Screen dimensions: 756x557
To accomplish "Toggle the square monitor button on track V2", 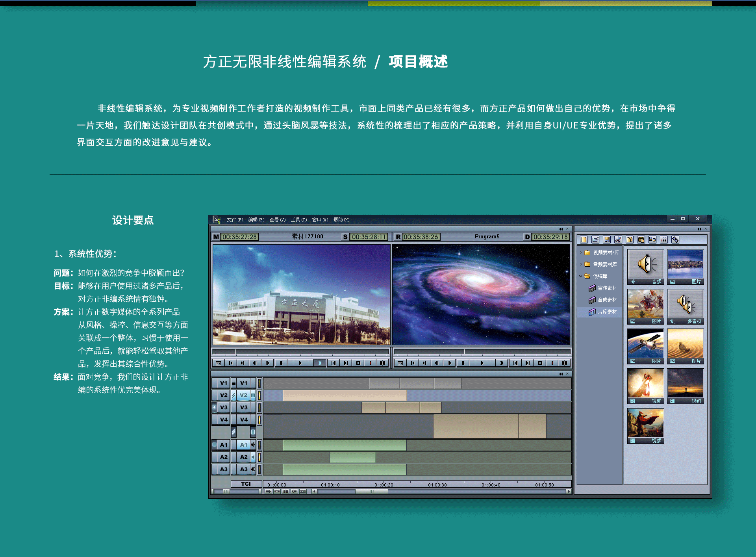I will click(253, 395).
